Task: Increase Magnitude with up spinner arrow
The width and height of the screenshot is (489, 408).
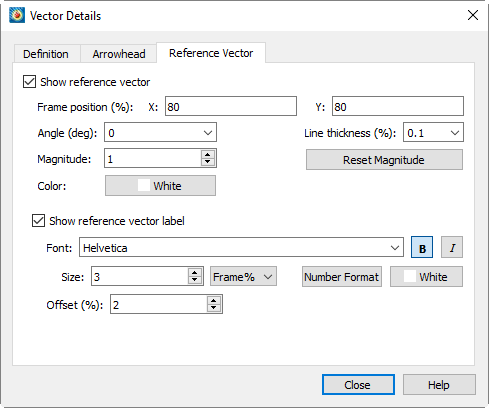Action: coord(208,155)
